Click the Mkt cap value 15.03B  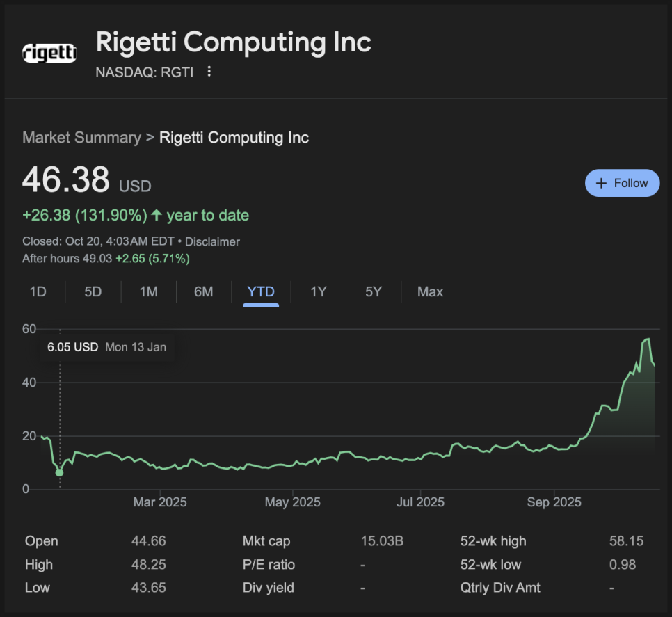[382, 541]
